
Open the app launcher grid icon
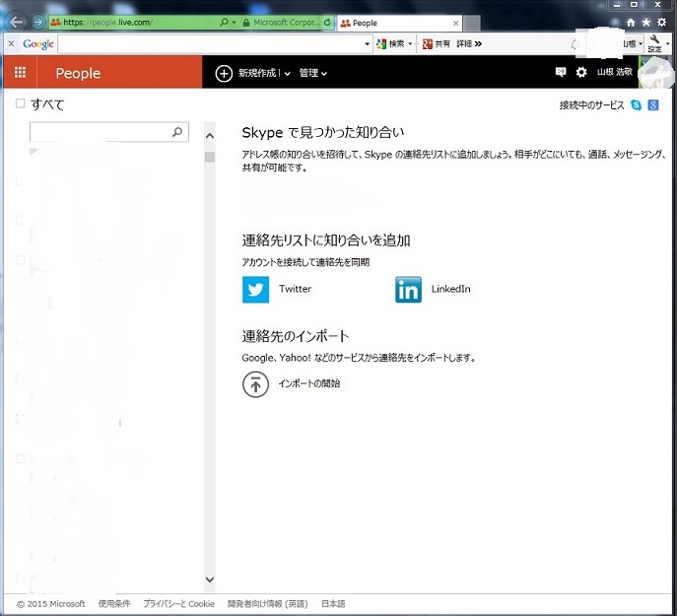[20, 72]
